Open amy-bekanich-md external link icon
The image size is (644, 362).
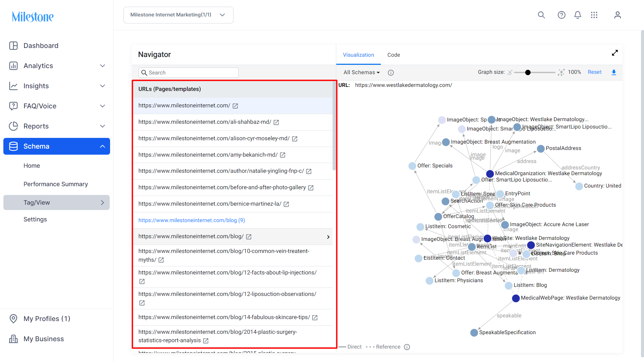pos(283,155)
